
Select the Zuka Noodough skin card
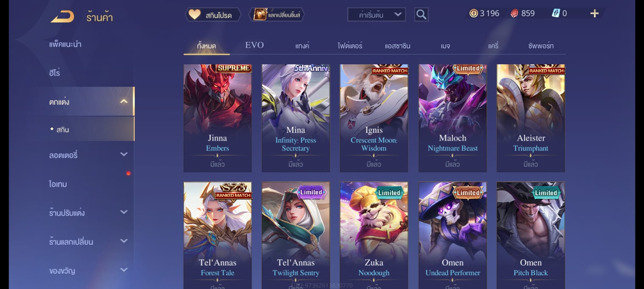[374, 235]
